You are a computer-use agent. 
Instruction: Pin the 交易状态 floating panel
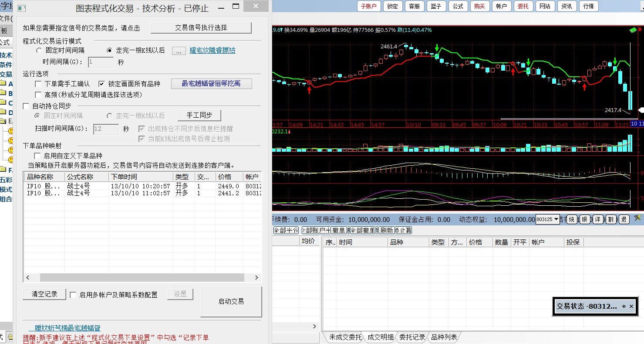[x=624, y=307]
